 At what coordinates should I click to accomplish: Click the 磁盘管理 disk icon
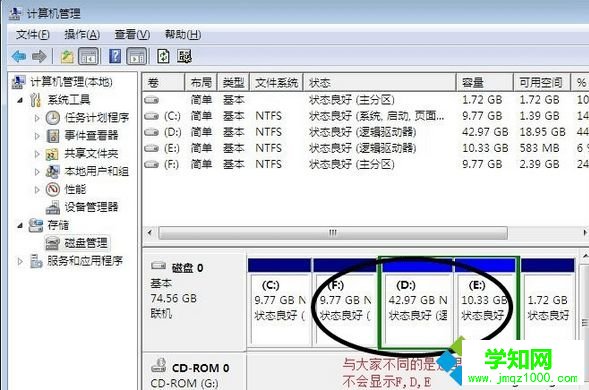[x=52, y=243]
